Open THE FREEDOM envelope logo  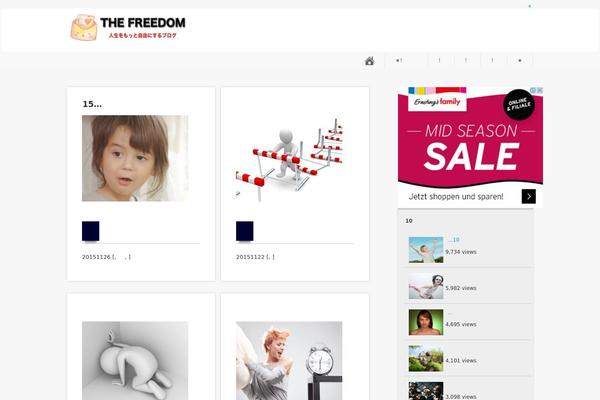pyautogui.click(x=84, y=27)
